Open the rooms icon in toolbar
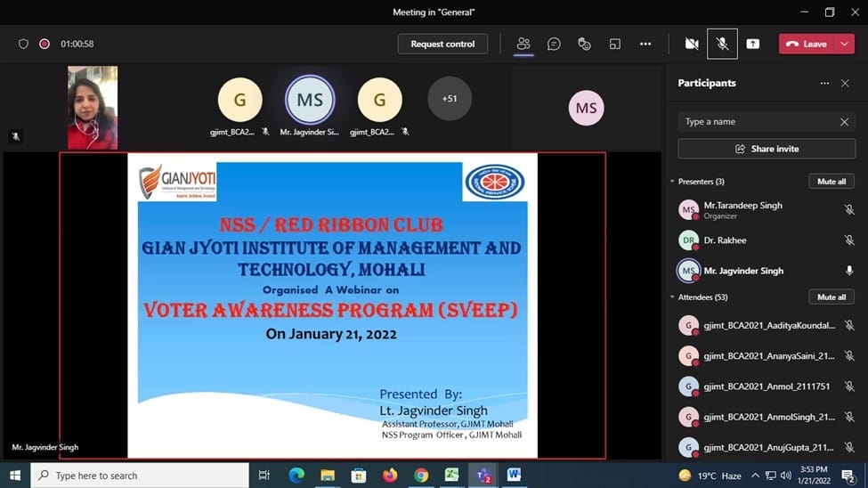Screen dimensions: 868x488 click(x=615, y=44)
